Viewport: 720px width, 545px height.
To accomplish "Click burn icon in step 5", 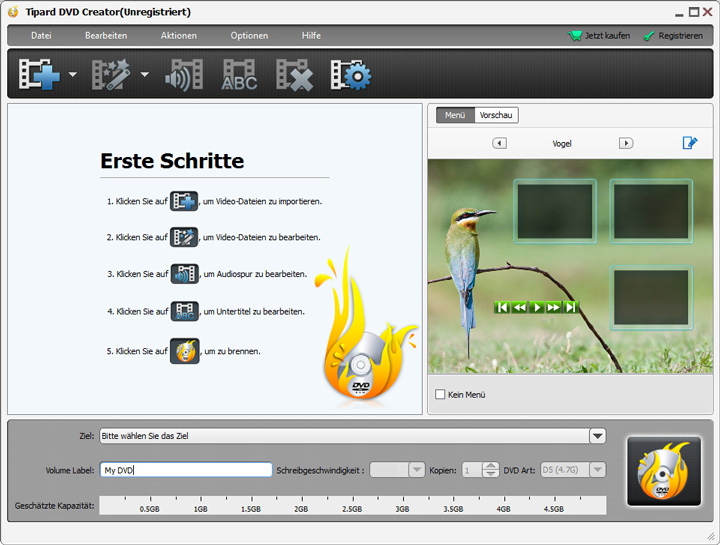I will click(x=185, y=351).
